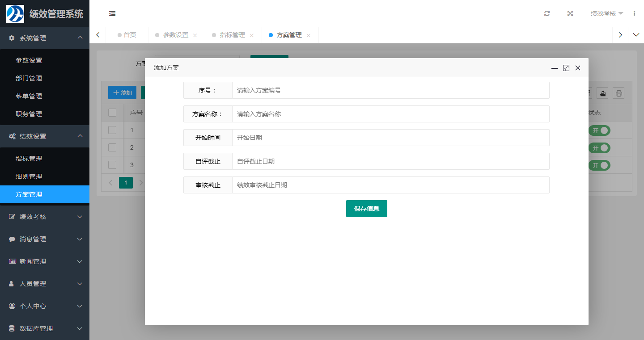Screen dimensions: 644x340
Task: Open the vertical dots more menu
Action: 634,13
